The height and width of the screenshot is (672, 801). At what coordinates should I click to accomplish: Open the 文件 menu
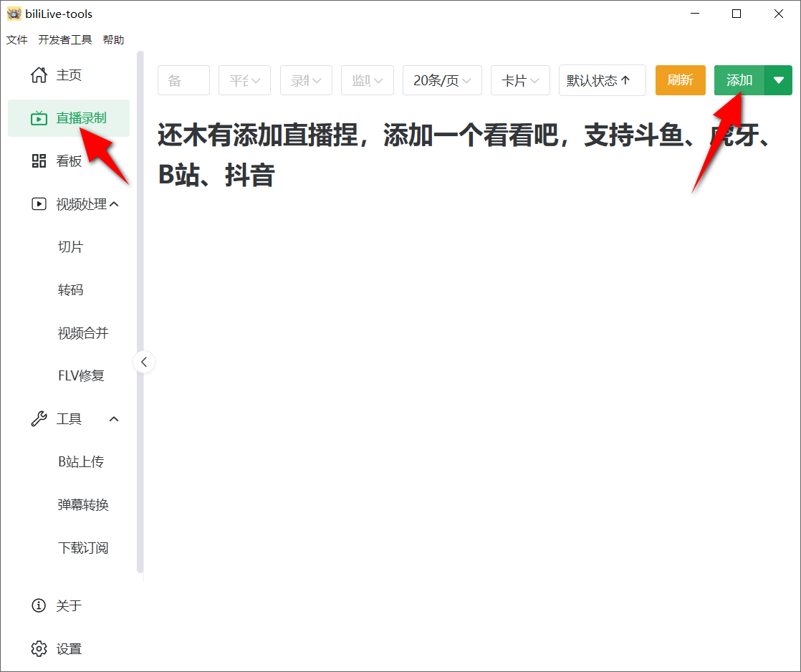tap(16, 39)
